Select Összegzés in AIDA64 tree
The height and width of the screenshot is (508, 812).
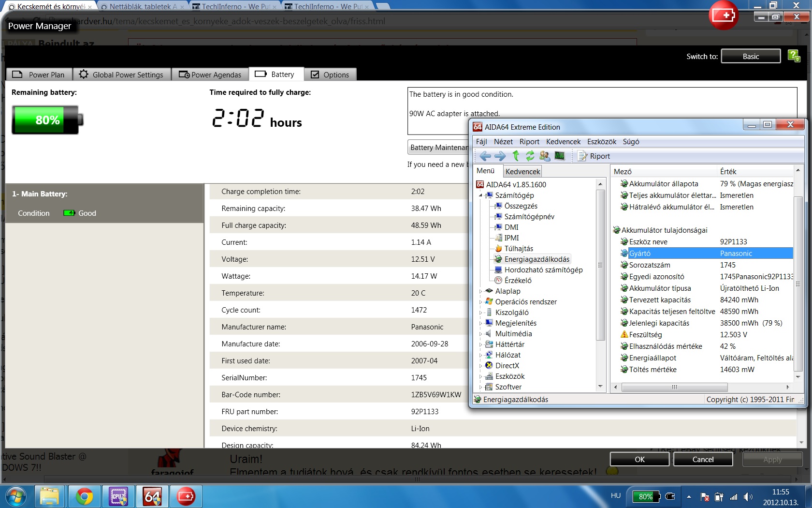pyautogui.click(x=516, y=206)
